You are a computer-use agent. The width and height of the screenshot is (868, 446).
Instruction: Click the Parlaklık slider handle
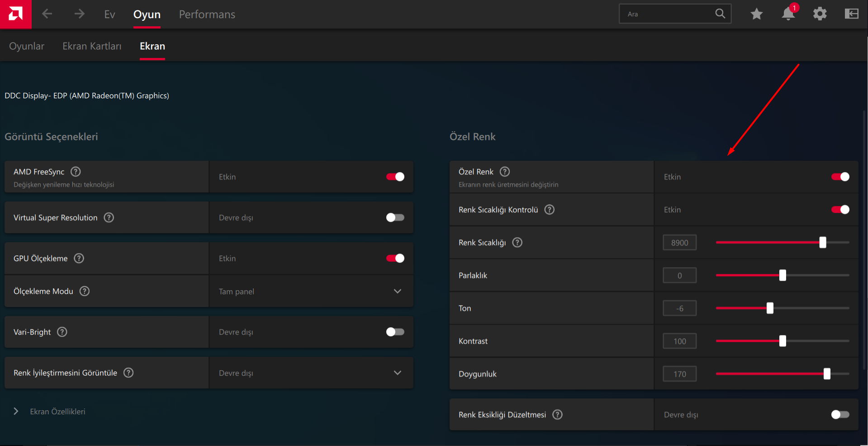click(x=783, y=275)
